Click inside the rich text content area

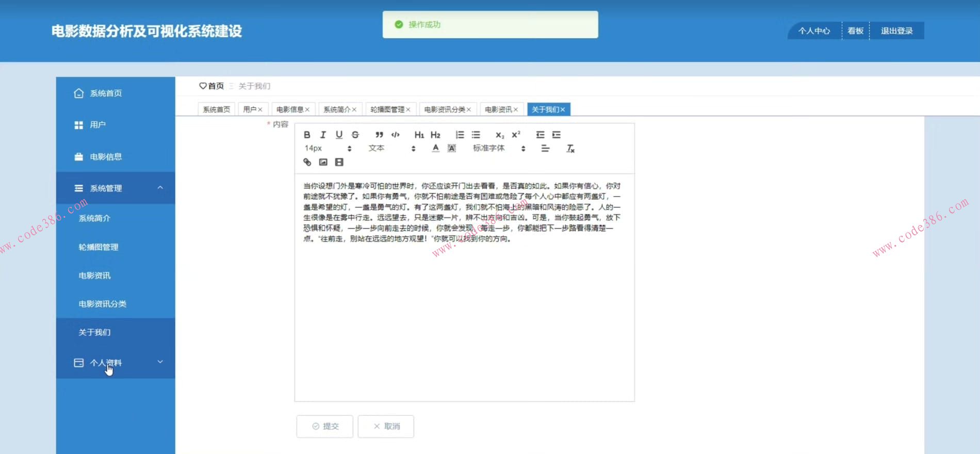tap(464, 320)
